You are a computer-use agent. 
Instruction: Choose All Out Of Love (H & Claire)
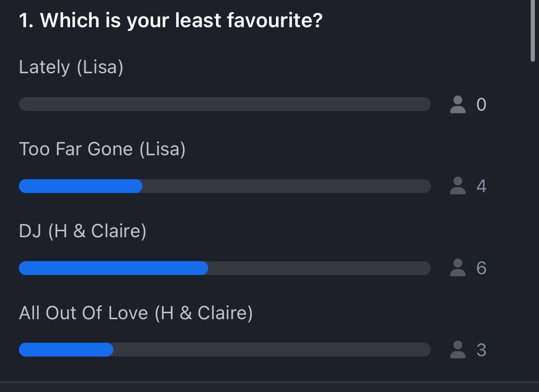click(136, 313)
